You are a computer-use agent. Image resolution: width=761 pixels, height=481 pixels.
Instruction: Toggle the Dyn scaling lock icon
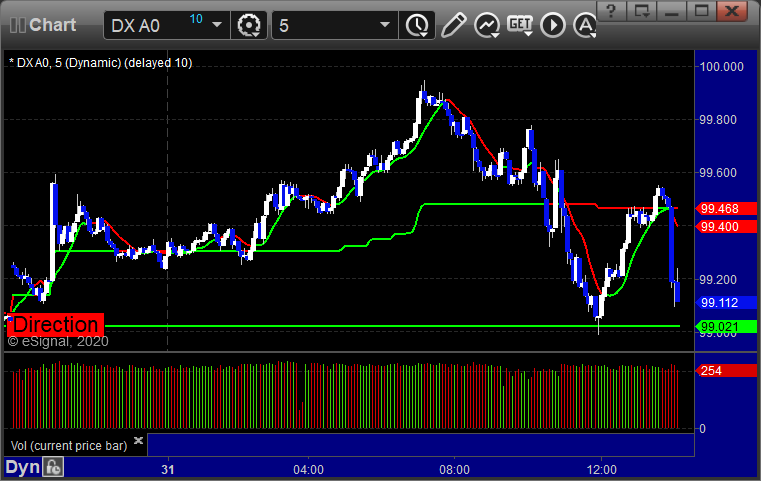(53, 467)
